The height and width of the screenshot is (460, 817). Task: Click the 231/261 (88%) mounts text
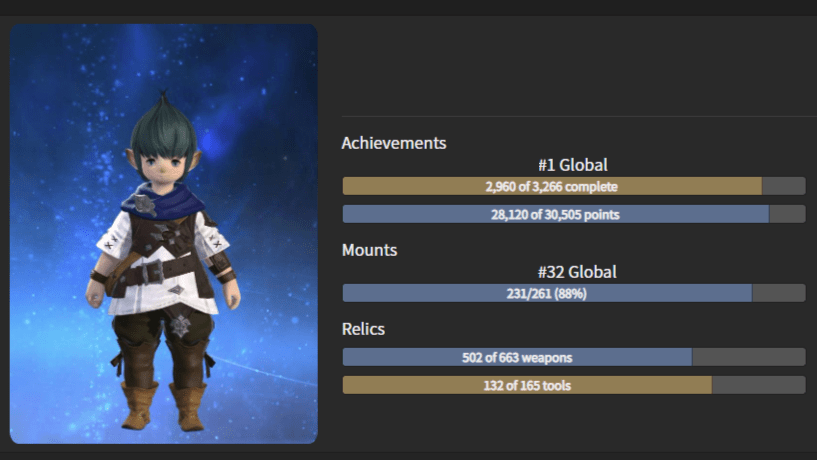tap(547, 294)
